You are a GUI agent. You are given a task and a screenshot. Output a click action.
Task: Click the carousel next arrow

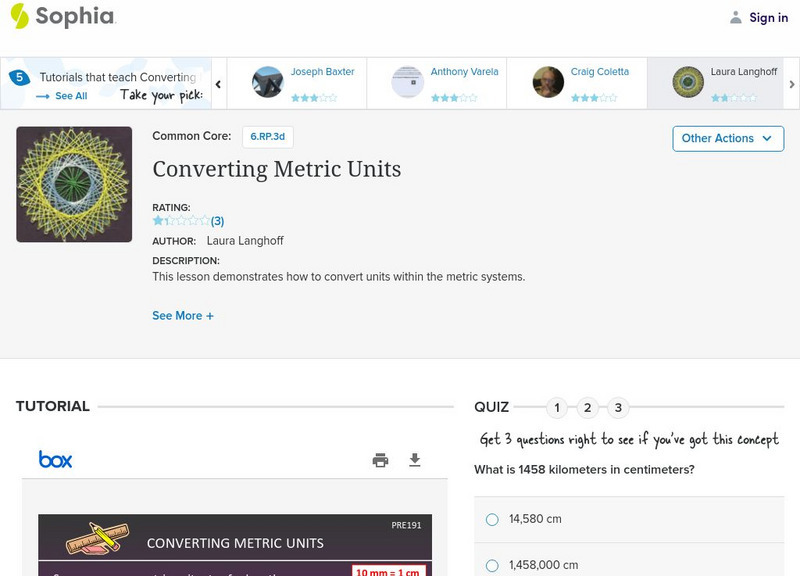(791, 84)
